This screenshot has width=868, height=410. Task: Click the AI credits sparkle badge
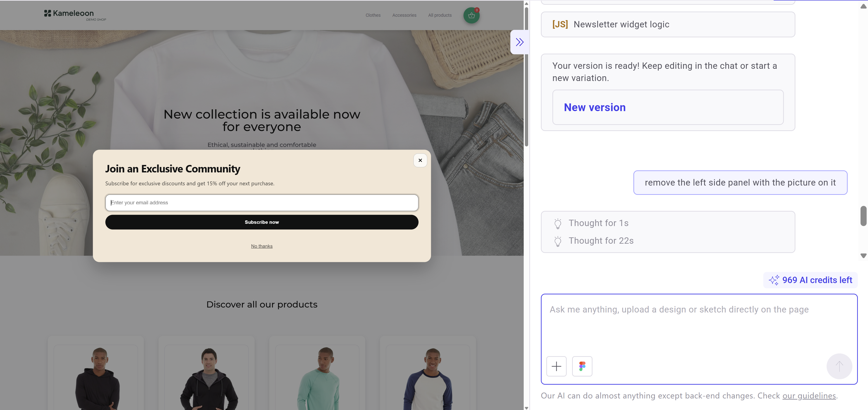[810, 280]
